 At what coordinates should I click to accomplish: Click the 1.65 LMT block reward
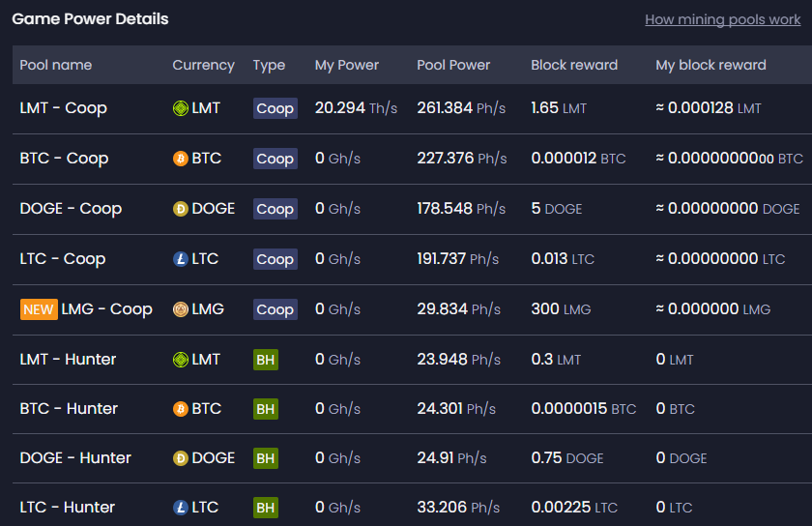tap(559, 108)
